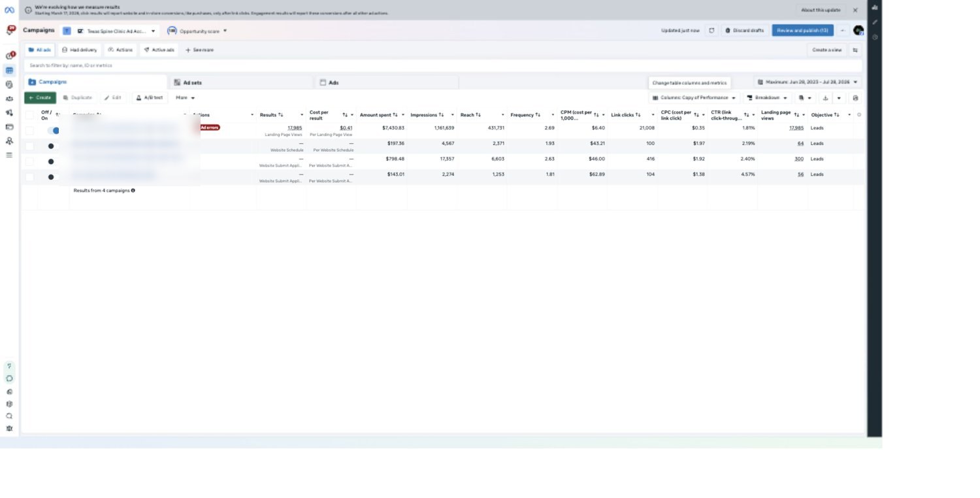Click the Create a view button
The height and width of the screenshot is (498, 980).
pyautogui.click(x=826, y=50)
